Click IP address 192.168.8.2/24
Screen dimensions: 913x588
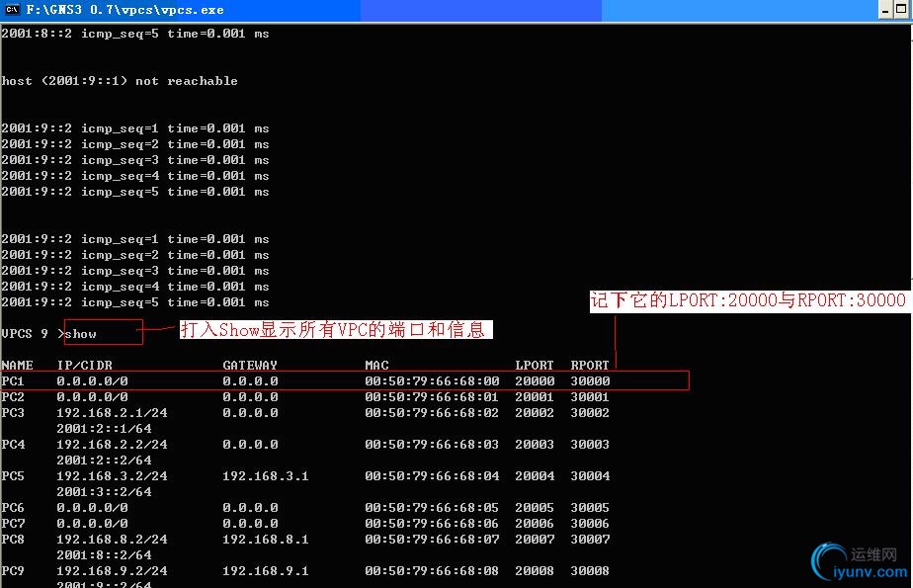pos(112,540)
